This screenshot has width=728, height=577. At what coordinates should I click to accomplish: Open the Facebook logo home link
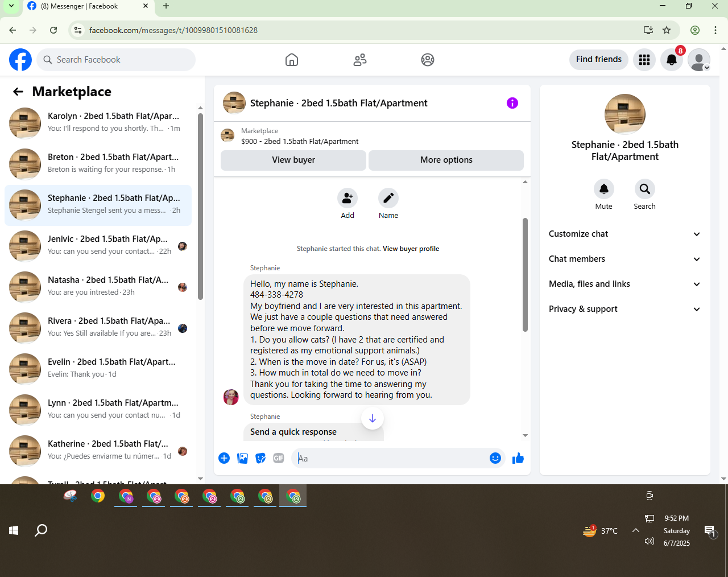(x=20, y=60)
